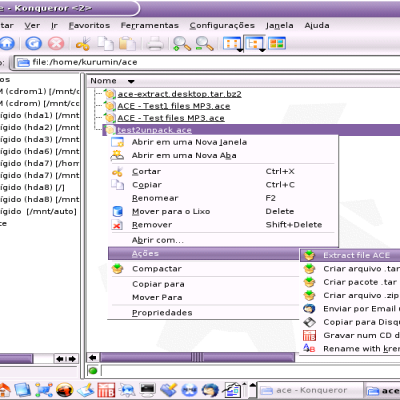400x400 pixels.
Task: Select the first Criar arquivo .tar action
Action: [x=350, y=269]
